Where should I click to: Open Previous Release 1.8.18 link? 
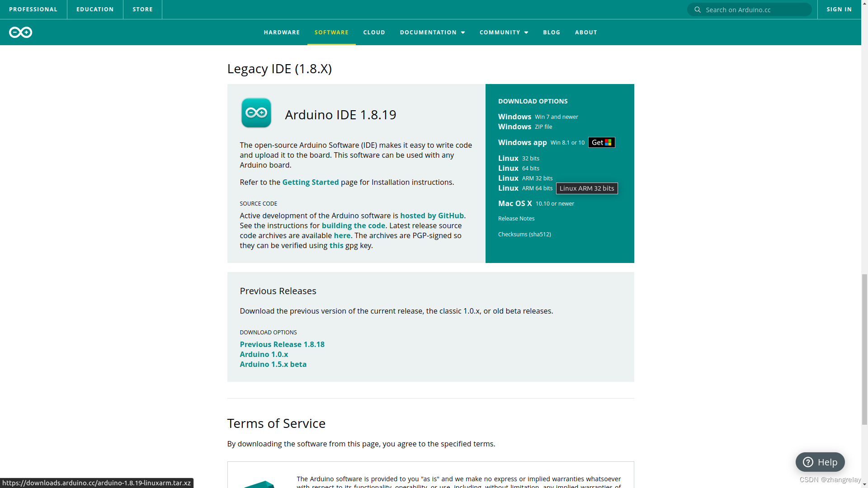[282, 344]
